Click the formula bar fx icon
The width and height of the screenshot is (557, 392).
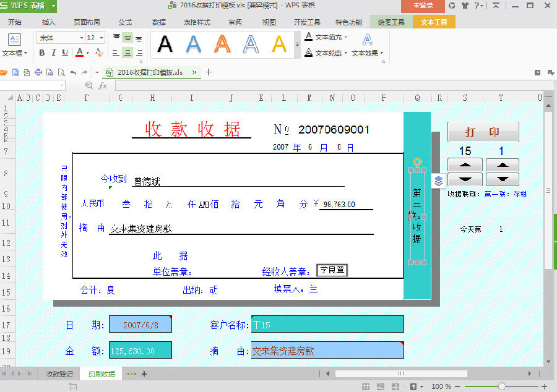[x=103, y=85]
